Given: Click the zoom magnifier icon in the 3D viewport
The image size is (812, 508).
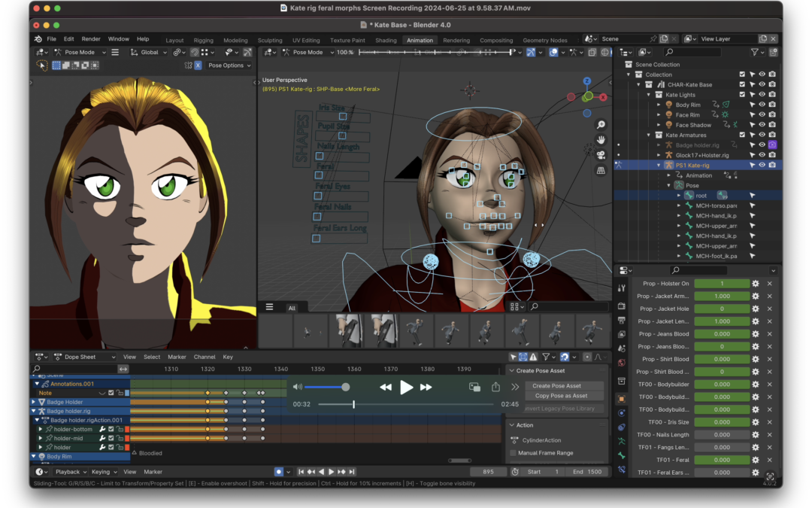Looking at the screenshot, I should (601, 125).
